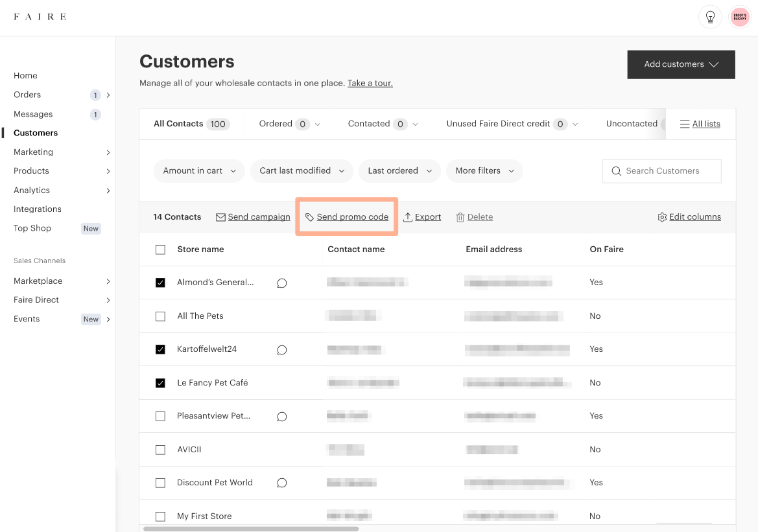
Task: Check the All The Pets row checkbox
Action: point(161,316)
